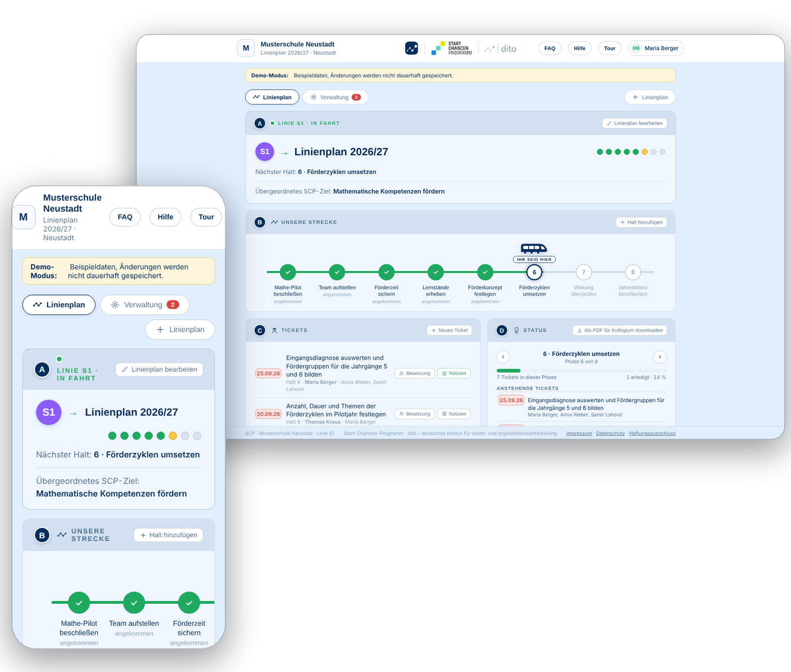Open Notizen for the 30.09.26 ticket
791x672 pixels.
[x=454, y=414]
